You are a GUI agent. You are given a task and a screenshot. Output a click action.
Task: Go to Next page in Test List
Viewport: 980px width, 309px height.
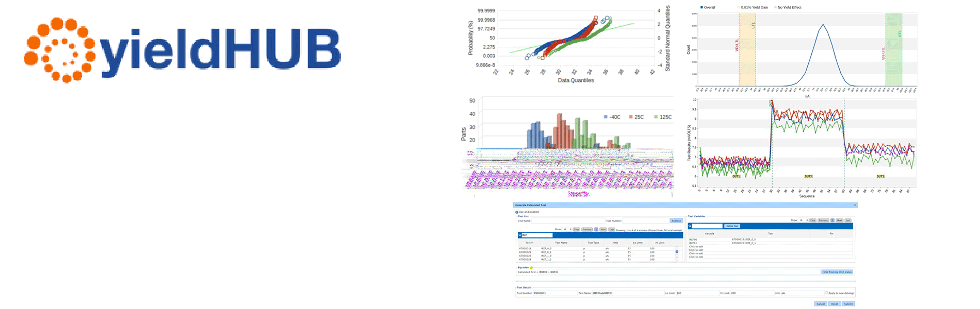603,229
